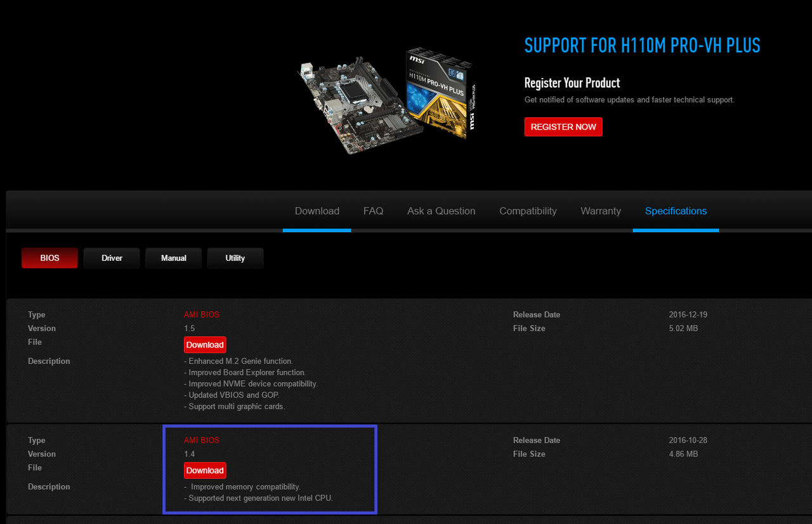This screenshot has height=524, width=812.
Task: Click the 4.86 MB file size
Action: click(683, 454)
